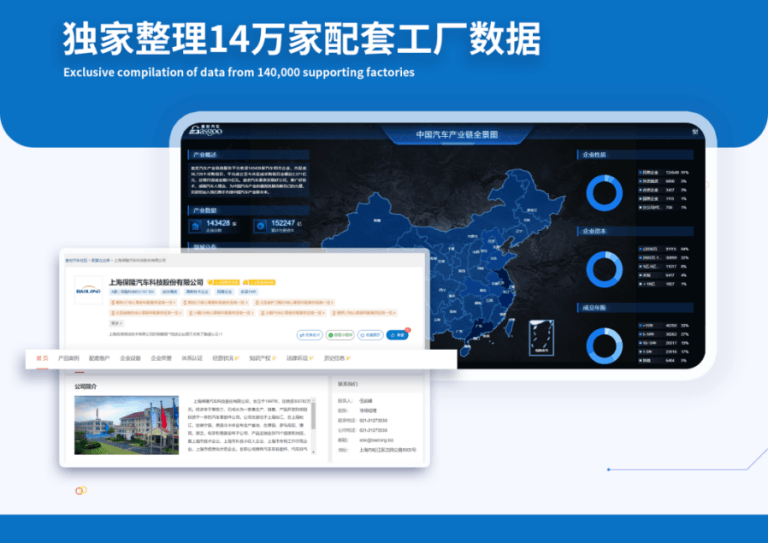The height and width of the screenshot is (543, 768).
Task: Open the 企业荣誉 tab
Action: 161,358
